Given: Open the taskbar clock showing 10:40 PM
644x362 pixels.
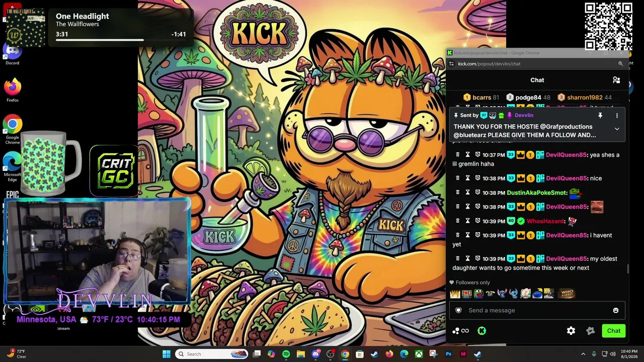Looking at the screenshot, I should (629, 354).
